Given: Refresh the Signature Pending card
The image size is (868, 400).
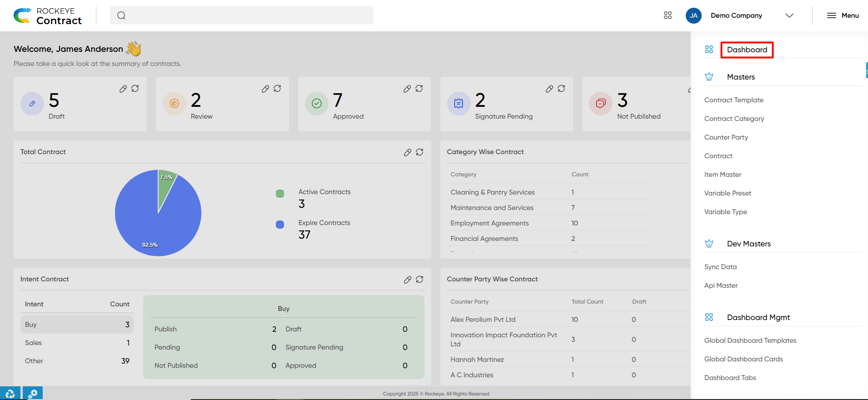Looking at the screenshot, I should click(561, 89).
